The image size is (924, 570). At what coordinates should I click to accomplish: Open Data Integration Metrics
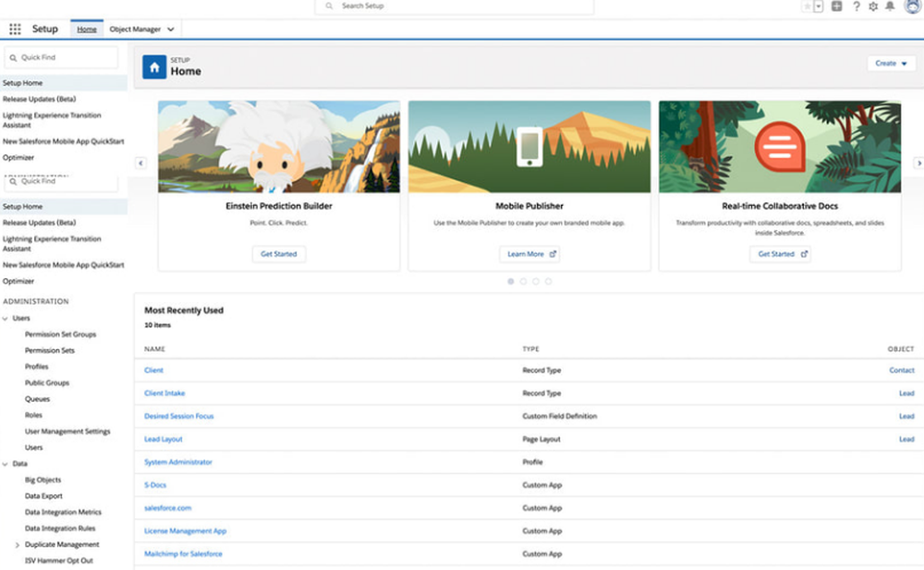pos(63,512)
